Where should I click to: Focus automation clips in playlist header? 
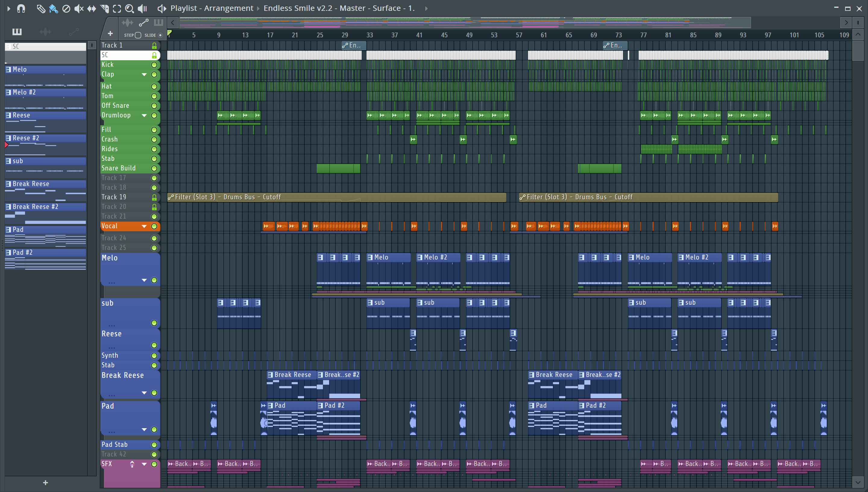[144, 23]
